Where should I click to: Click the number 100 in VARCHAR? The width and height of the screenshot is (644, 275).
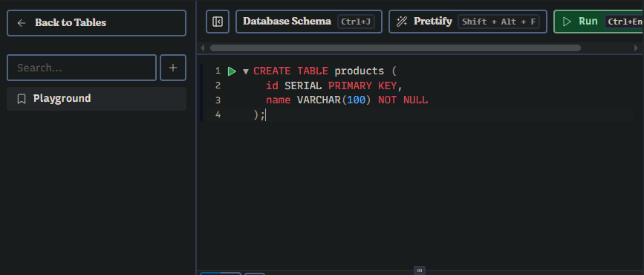(x=356, y=100)
